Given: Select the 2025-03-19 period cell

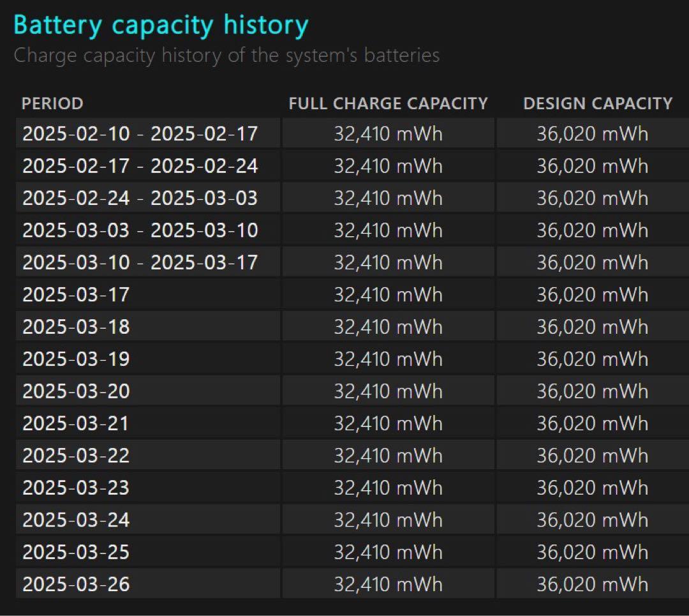Looking at the screenshot, I should pyautogui.click(x=76, y=359).
